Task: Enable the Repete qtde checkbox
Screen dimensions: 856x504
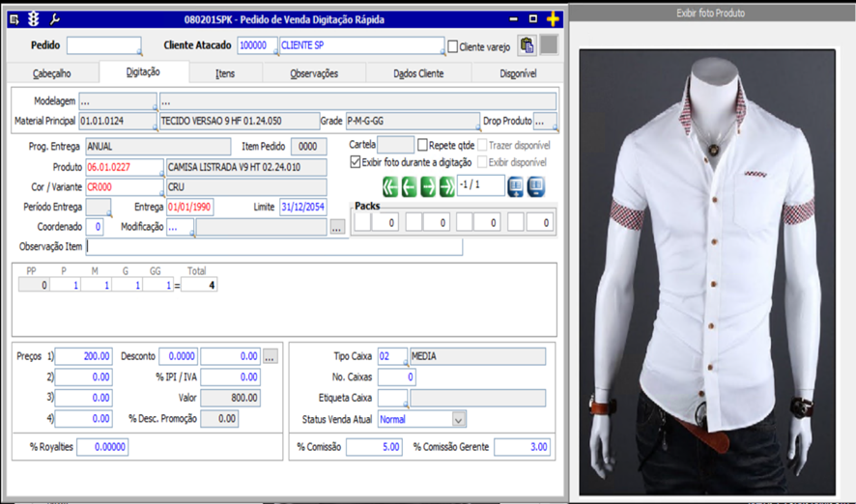Action: (422, 145)
